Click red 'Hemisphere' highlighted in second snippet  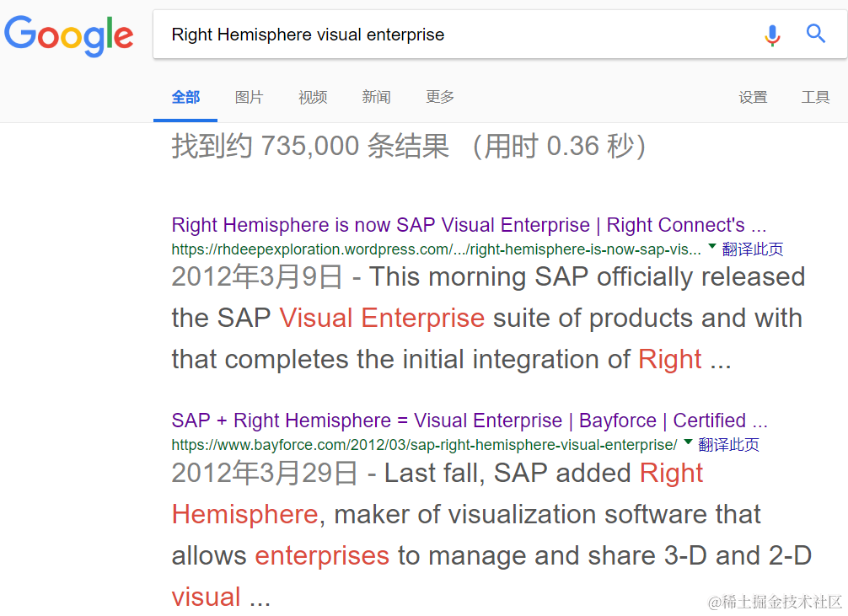tap(245, 514)
